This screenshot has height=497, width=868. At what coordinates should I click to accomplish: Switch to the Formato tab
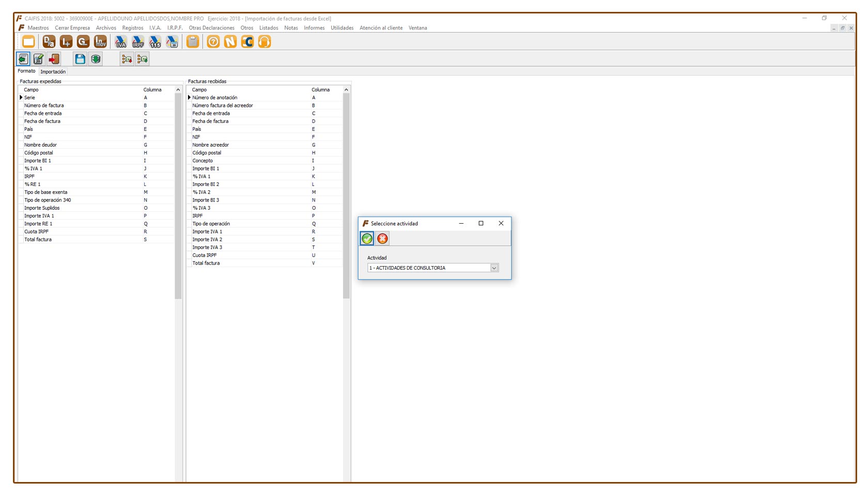tap(27, 71)
